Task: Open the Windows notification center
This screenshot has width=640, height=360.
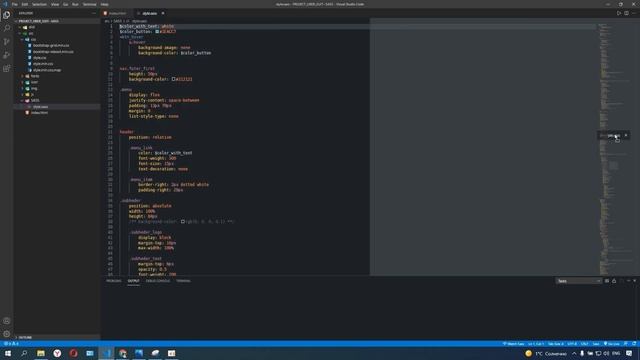Action: [629, 353]
